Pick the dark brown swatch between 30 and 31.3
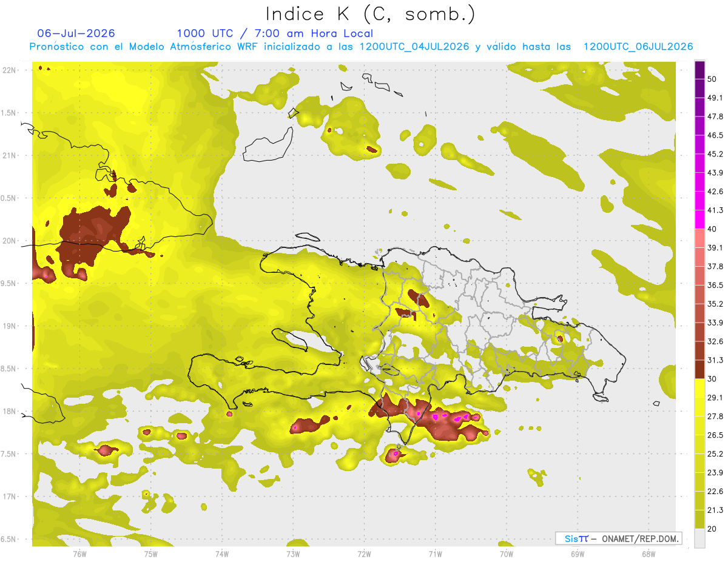 tap(699, 369)
